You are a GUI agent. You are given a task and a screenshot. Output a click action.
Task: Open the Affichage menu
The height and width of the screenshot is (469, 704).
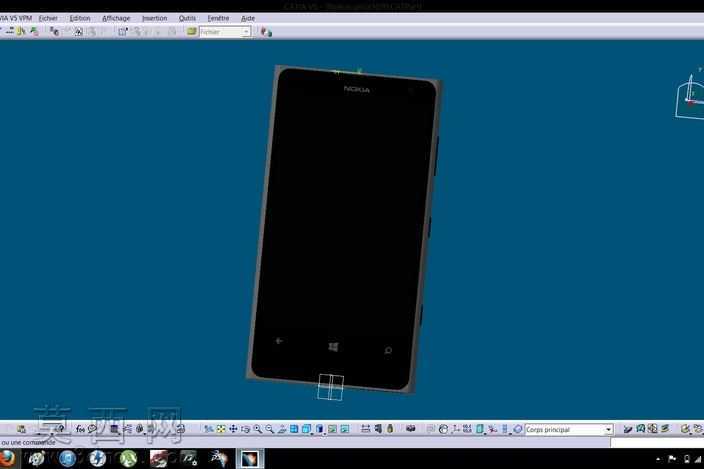[116, 18]
